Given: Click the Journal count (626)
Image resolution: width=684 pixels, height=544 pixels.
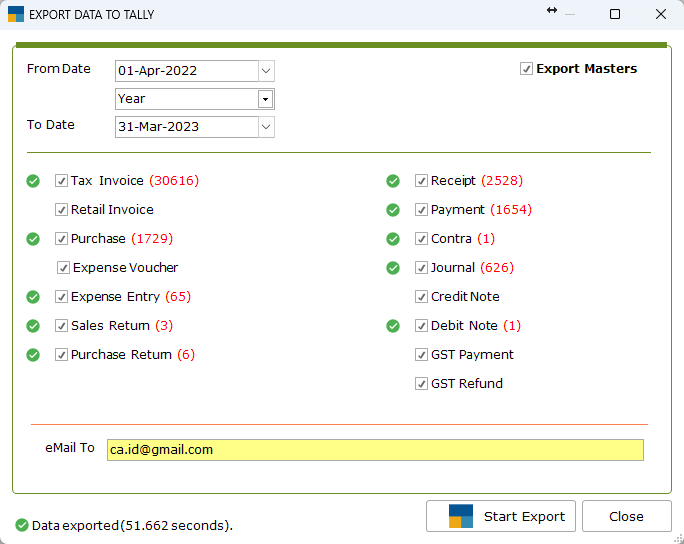Looking at the screenshot, I should [x=497, y=268].
